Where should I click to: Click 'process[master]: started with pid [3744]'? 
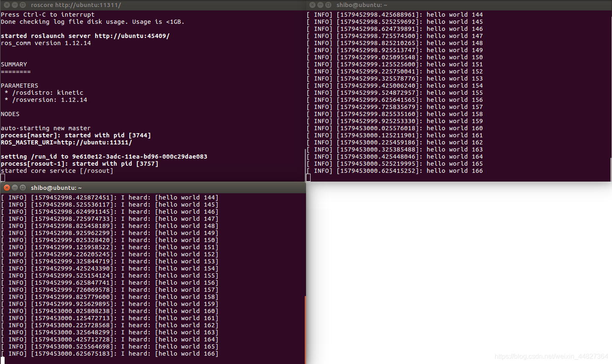[76, 135]
